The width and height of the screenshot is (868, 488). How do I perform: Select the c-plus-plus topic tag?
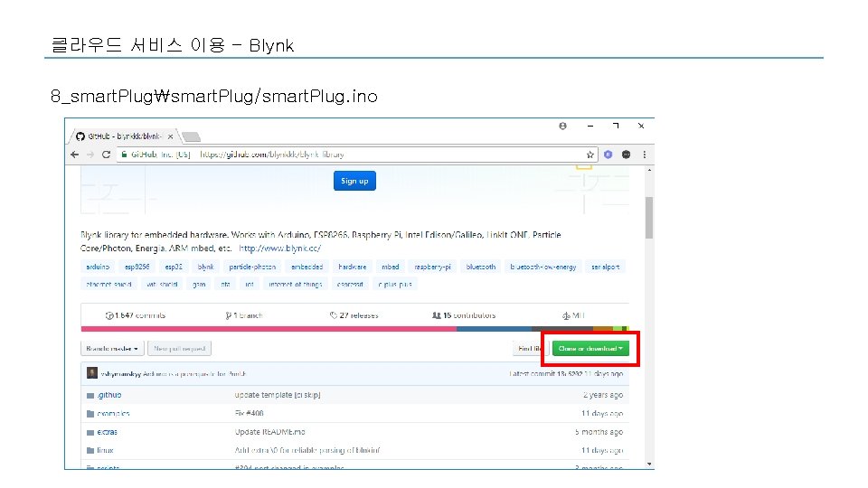coord(395,285)
